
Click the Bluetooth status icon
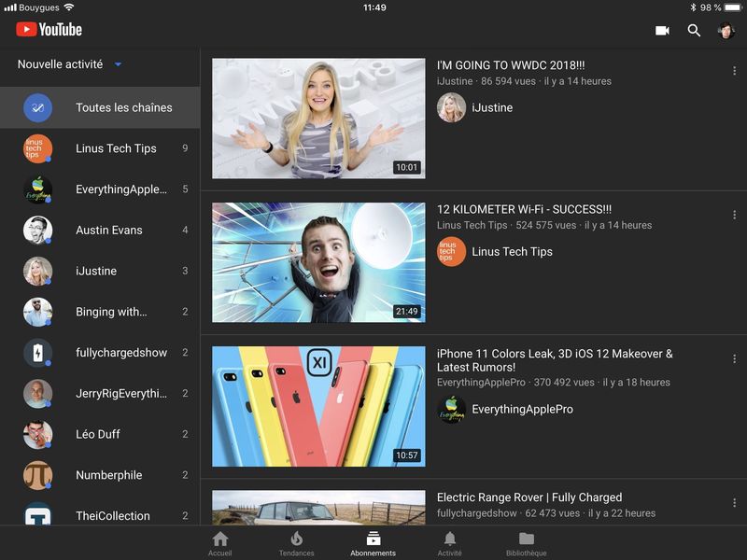693,7
